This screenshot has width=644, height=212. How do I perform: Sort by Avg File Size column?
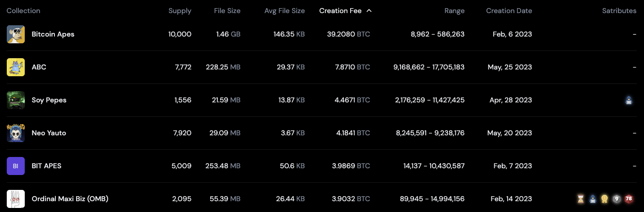pos(284,11)
